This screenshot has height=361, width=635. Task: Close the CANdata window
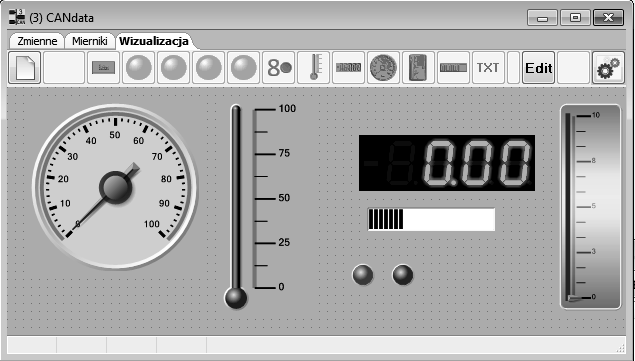tap(608, 18)
